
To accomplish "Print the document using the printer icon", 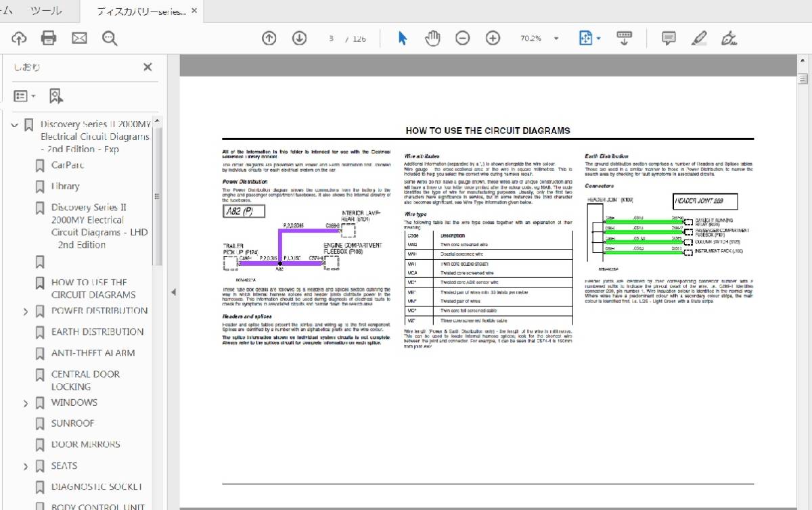I will coord(49,38).
